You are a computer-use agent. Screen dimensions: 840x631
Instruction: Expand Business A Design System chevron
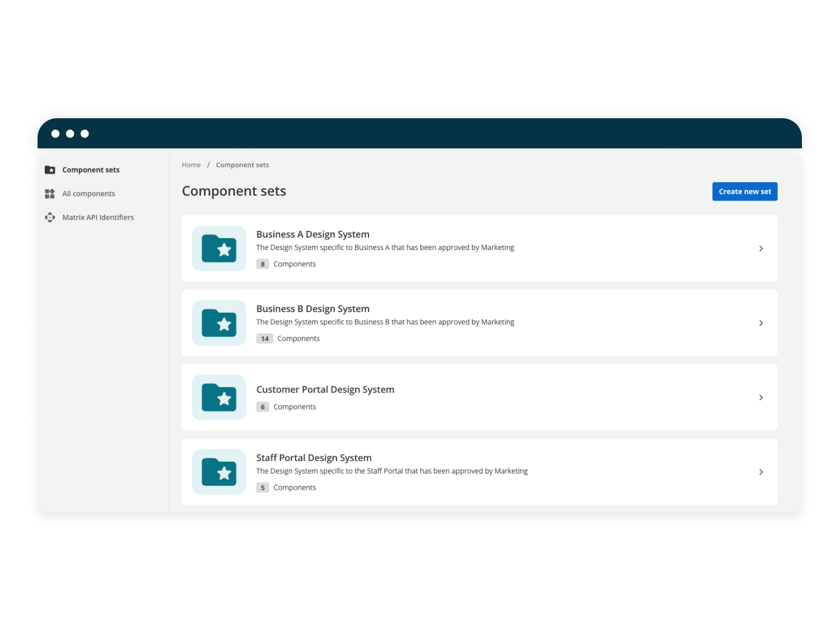pyautogui.click(x=760, y=249)
